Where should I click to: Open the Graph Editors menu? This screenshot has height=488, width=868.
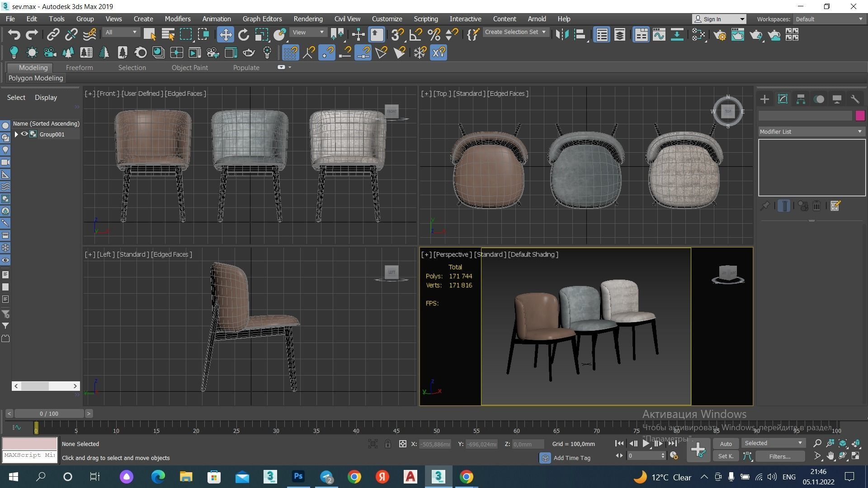pyautogui.click(x=262, y=19)
